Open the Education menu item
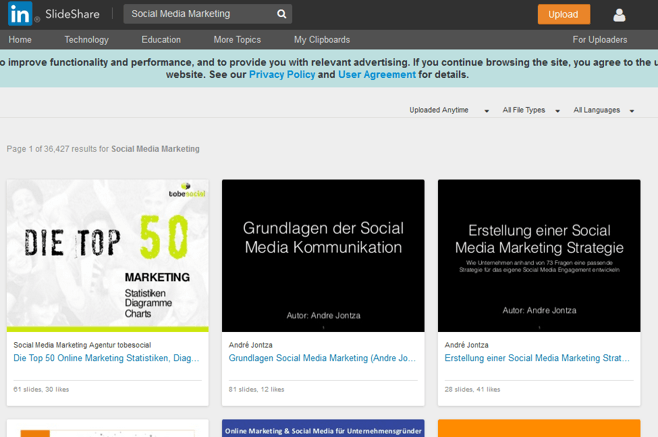Screen dimensions: 658x437 coord(161,39)
